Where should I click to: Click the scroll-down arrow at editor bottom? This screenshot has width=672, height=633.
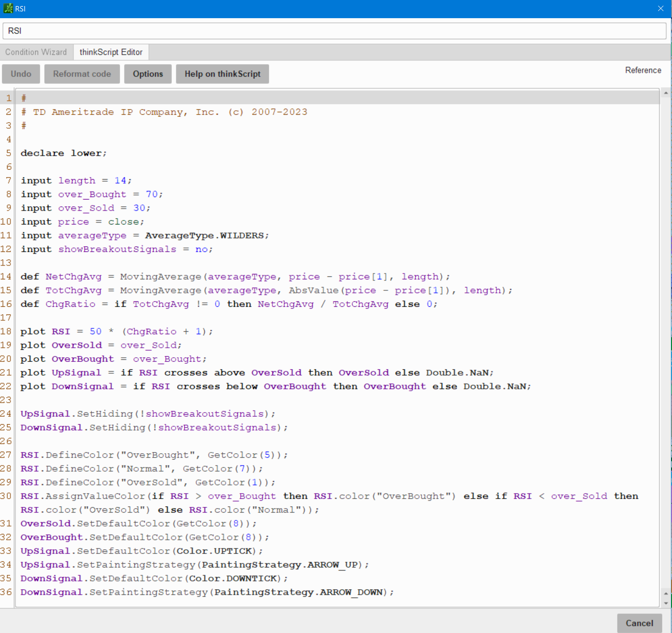pos(666,603)
